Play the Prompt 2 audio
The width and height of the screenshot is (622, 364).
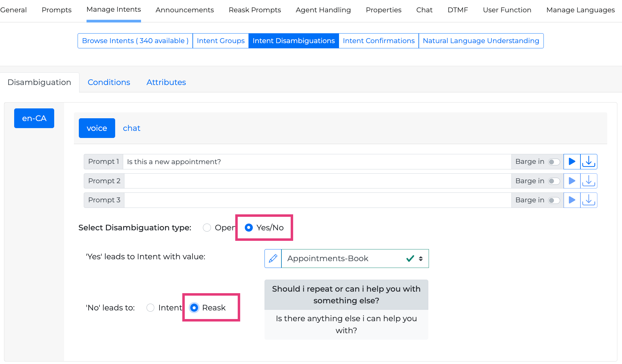coord(572,181)
